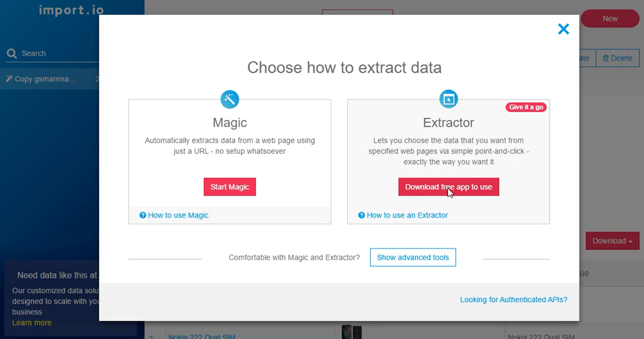Click Show advanced tools button
This screenshot has width=644, height=339.
pyautogui.click(x=413, y=258)
